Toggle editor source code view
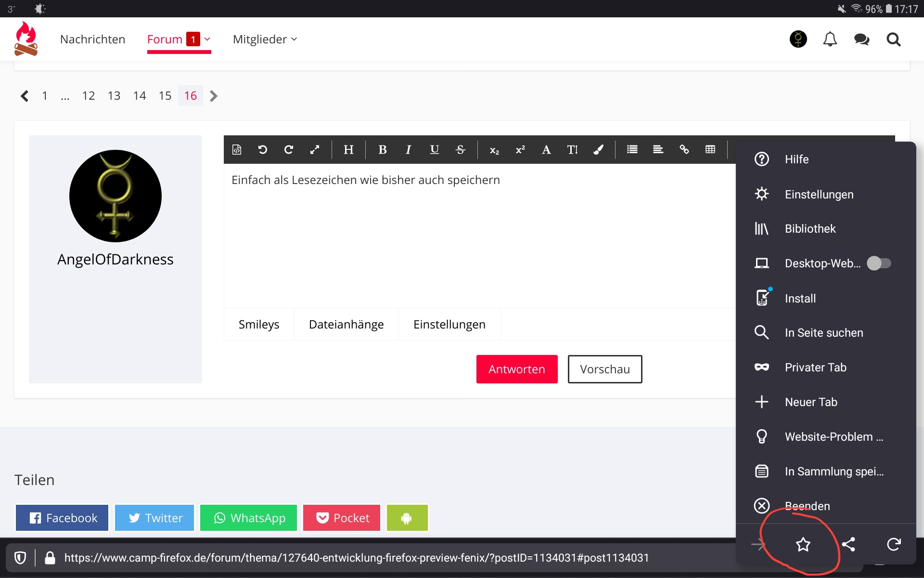This screenshot has height=578, width=924. (237, 150)
